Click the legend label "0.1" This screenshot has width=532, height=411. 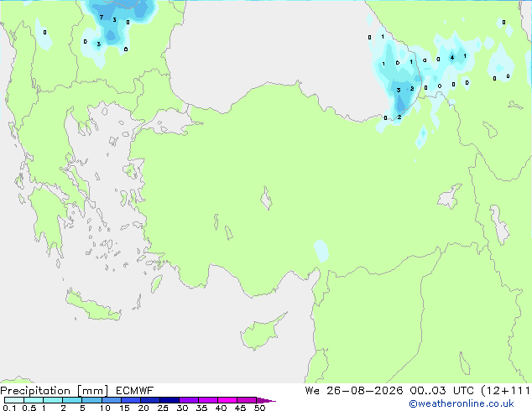[9, 408]
